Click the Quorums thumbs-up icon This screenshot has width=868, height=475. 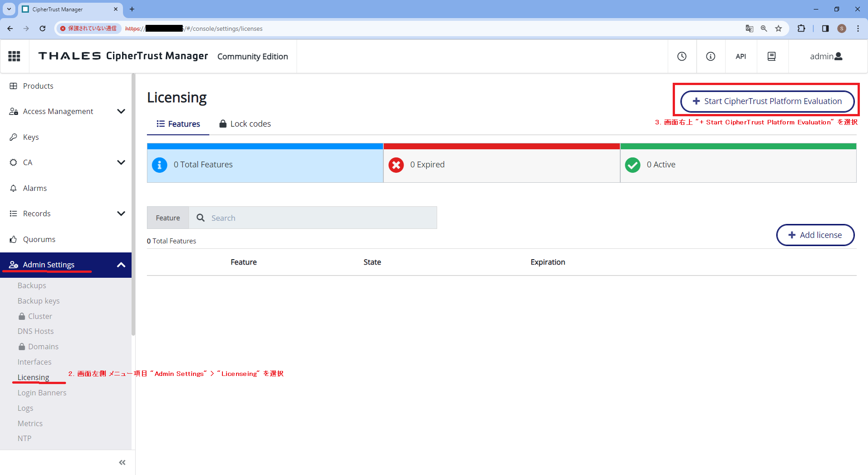coord(13,239)
